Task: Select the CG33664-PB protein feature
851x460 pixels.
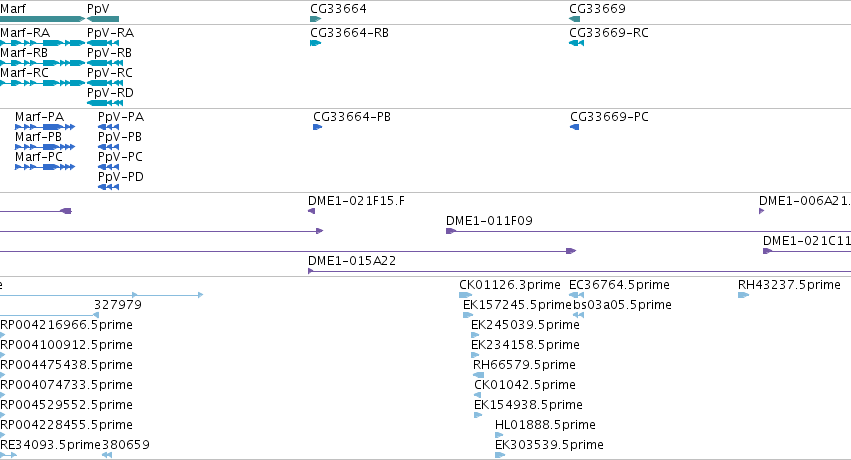Action: coord(317,127)
